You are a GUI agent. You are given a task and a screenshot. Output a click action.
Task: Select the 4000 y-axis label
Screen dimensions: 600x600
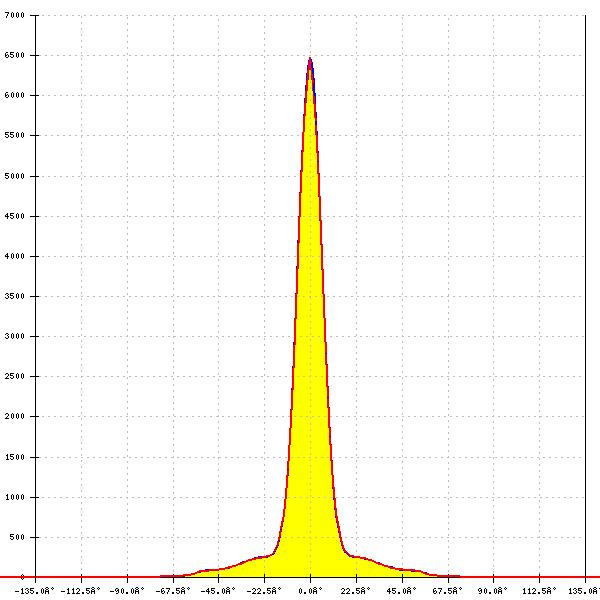[x=15, y=256]
